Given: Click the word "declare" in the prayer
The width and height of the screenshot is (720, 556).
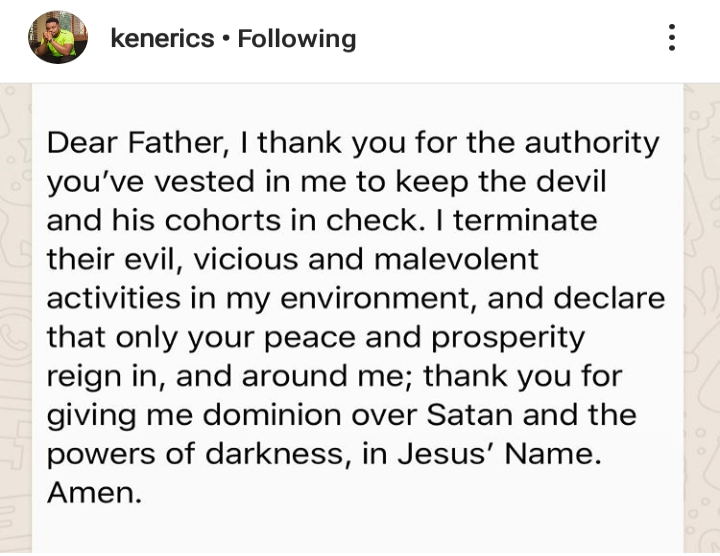Looking at the screenshot, I should 612,299.
